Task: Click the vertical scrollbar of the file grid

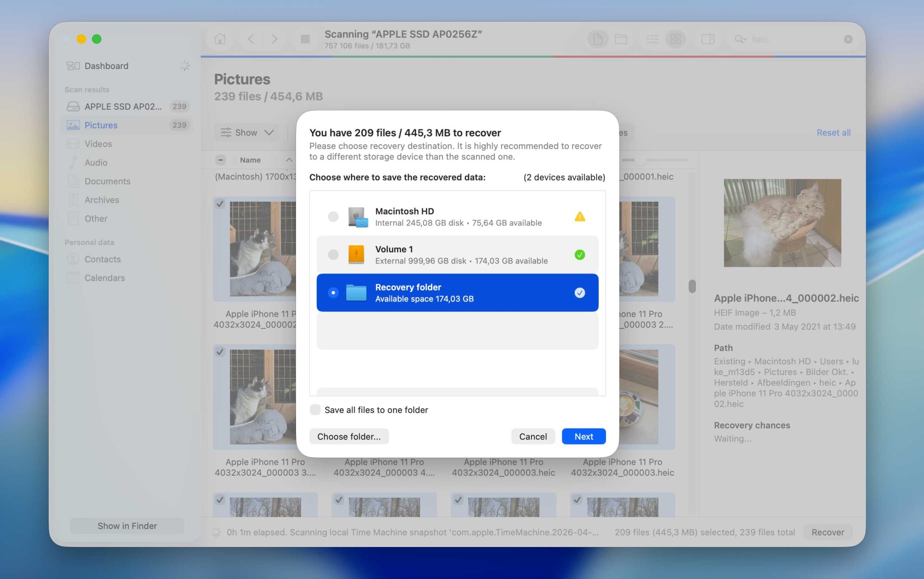Action: 692,286
